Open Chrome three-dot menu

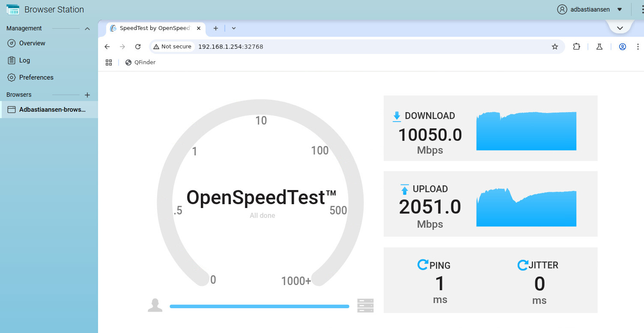point(638,47)
